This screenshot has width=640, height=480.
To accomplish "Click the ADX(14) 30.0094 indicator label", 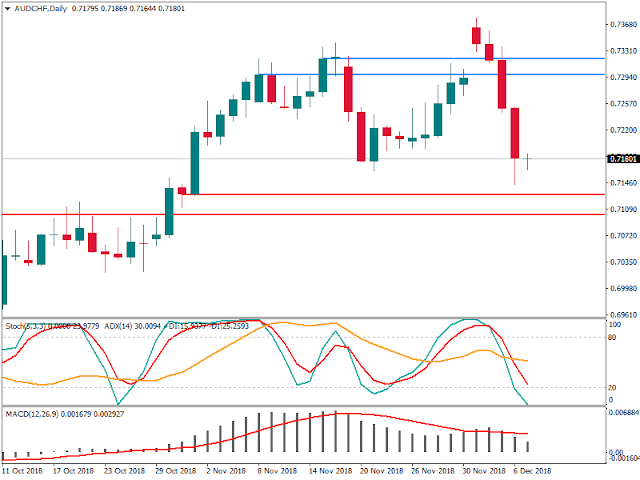I will pyautogui.click(x=133, y=326).
